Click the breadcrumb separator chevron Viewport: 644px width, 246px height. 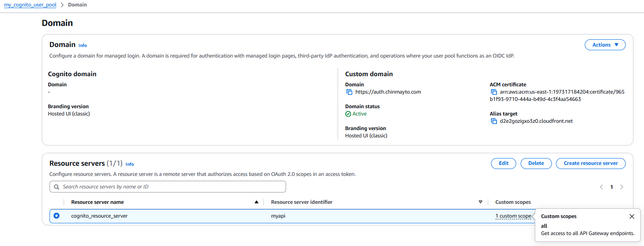[x=62, y=5]
